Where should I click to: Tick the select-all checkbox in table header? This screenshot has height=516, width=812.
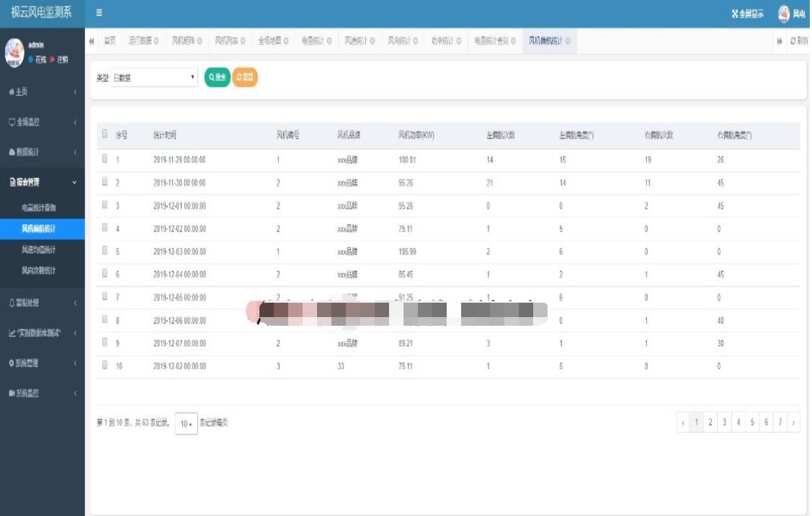point(104,133)
